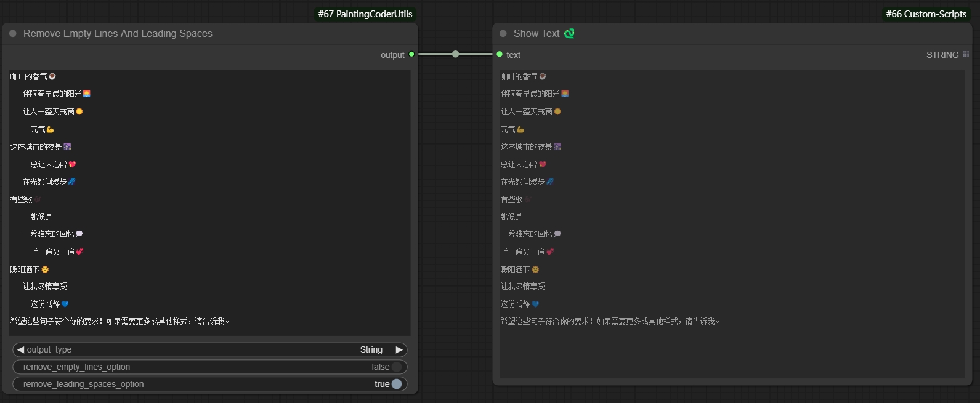Click line 一段难忘的回忆 in Show Text node

[x=531, y=234]
